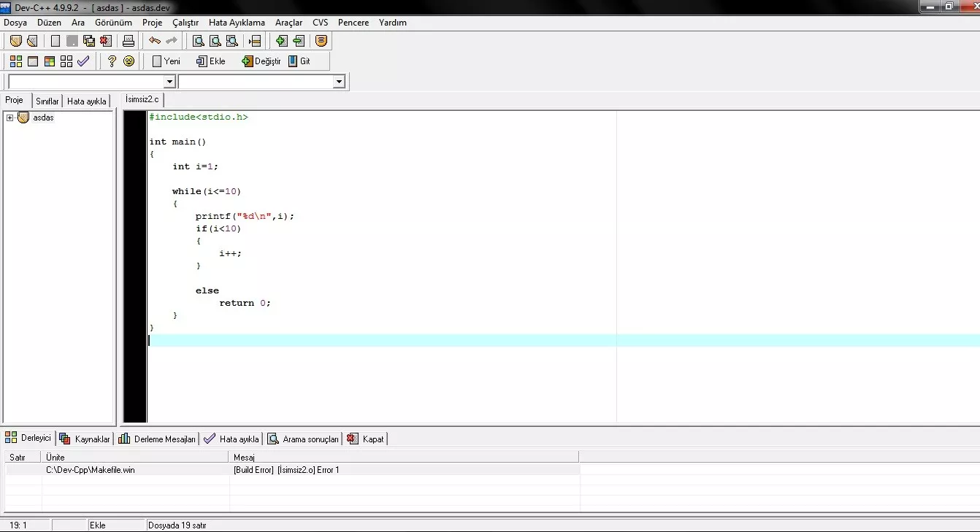Click the Yeni toolbar button
Image resolution: width=980 pixels, height=532 pixels.
(166, 61)
